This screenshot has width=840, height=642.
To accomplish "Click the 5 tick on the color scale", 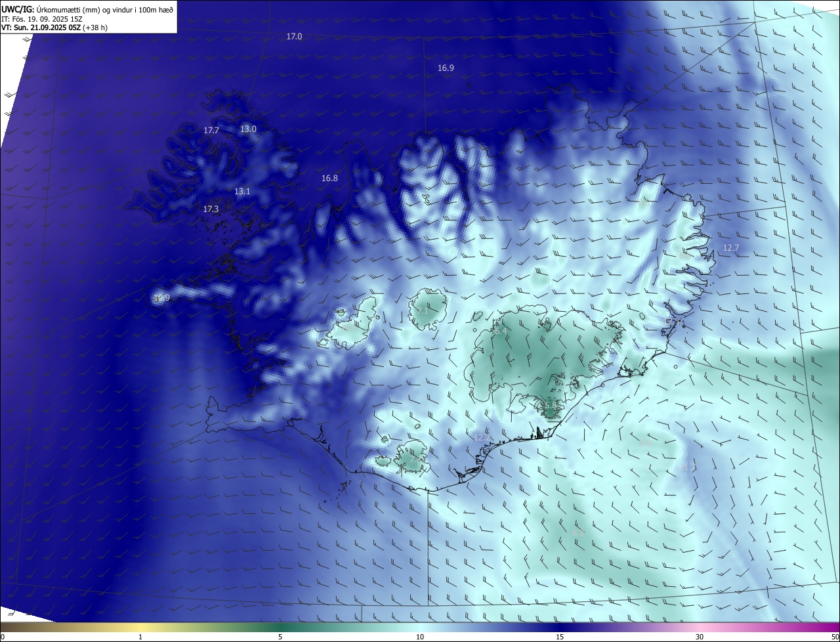I will [x=280, y=637].
